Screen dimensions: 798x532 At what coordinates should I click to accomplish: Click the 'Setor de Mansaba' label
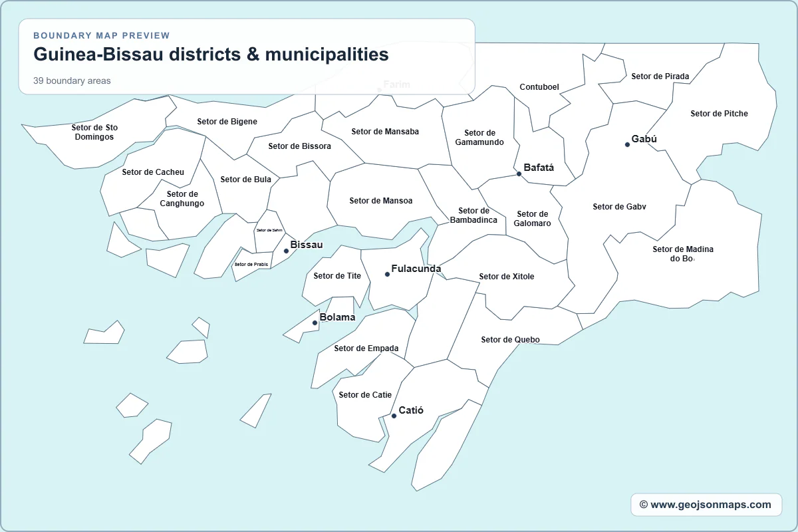click(385, 132)
